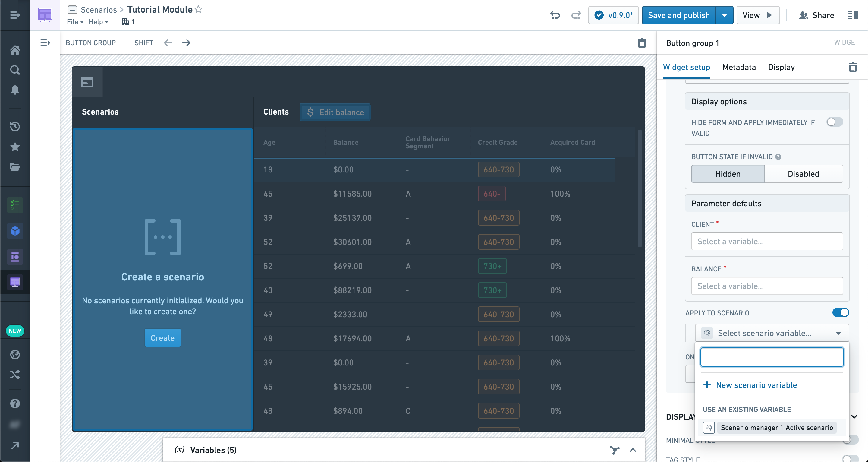Click the redo arrow icon
The width and height of the screenshot is (868, 462).
pyautogui.click(x=576, y=15)
